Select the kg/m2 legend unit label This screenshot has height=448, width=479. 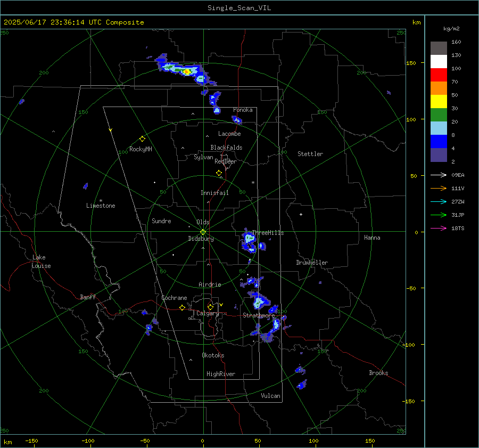[x=451, y=29]
